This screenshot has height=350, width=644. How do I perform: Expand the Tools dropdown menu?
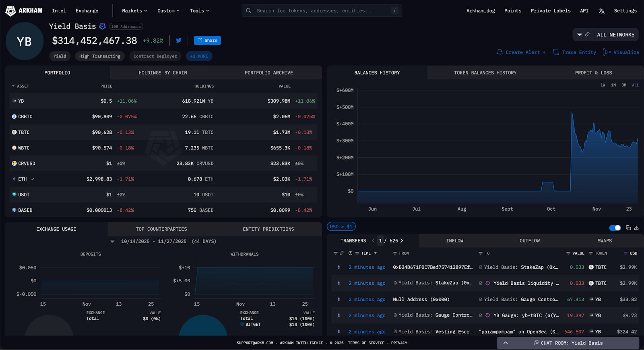199,11
